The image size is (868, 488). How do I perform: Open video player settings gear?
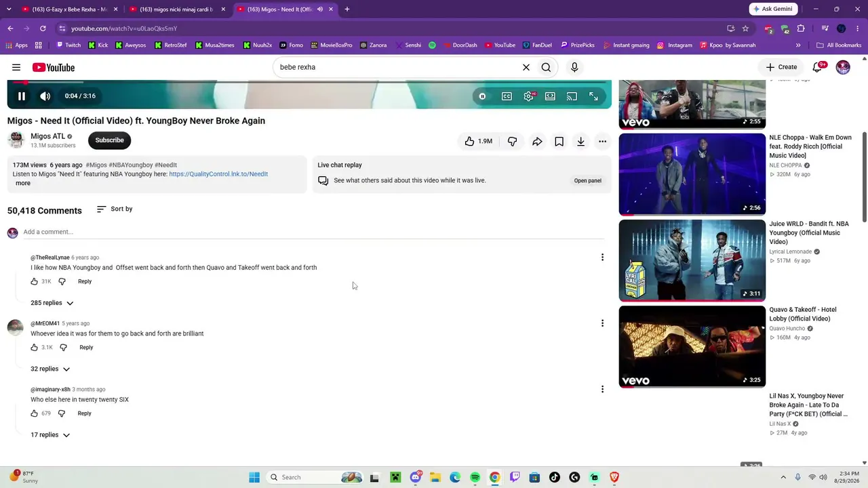[x=528, y=96]
